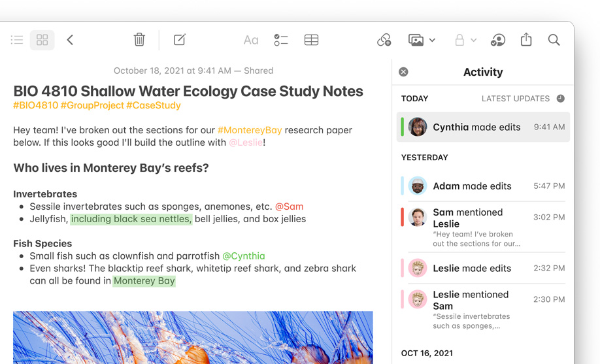Viewport: 600px width, 364px height.
Task: Click the @Sam mention in note
Action: click(x=289, y=207)
